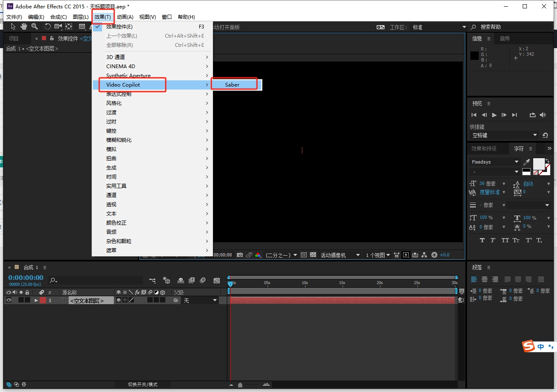Align paragraph text right
The image size is (557, 392).
pyautogui.click(x=495, y=279)
